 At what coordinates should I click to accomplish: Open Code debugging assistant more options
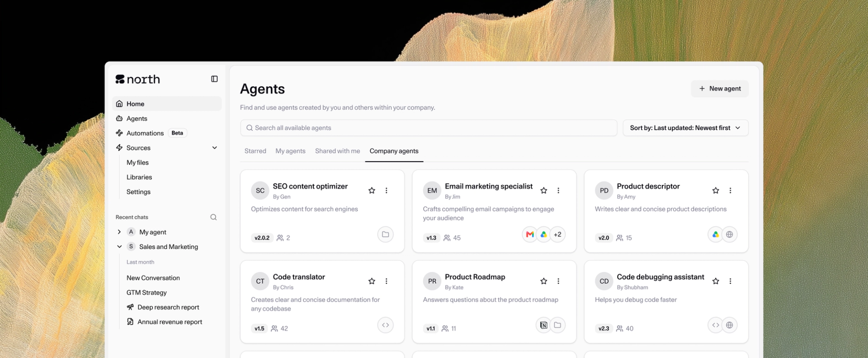pyautogui.click(x=731, y=281)
